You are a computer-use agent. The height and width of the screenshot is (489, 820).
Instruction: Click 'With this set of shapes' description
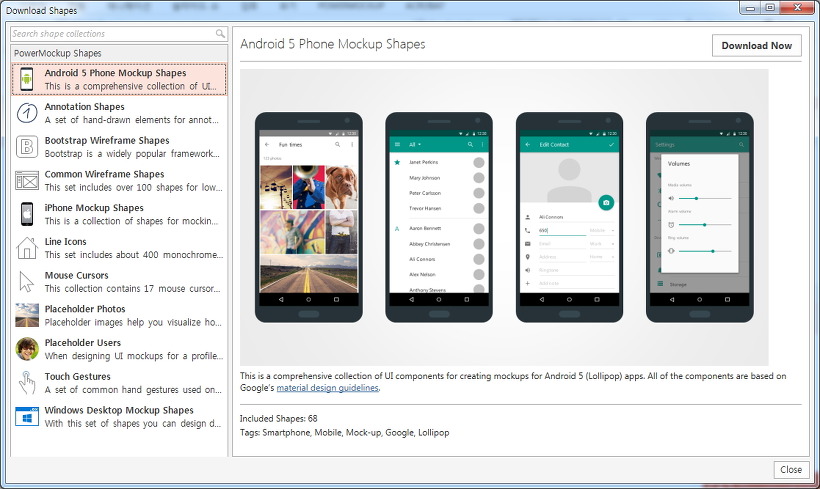(x=133, y=424)
